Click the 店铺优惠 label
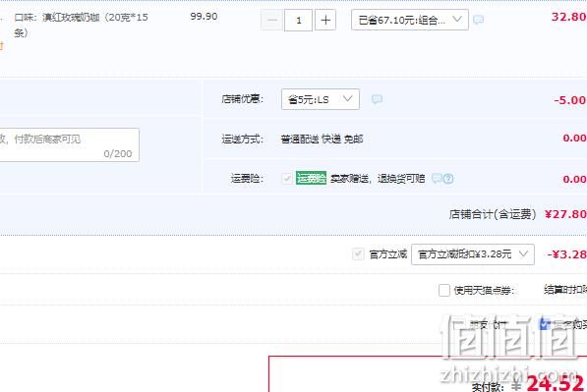587x392 pixels. 243,99
